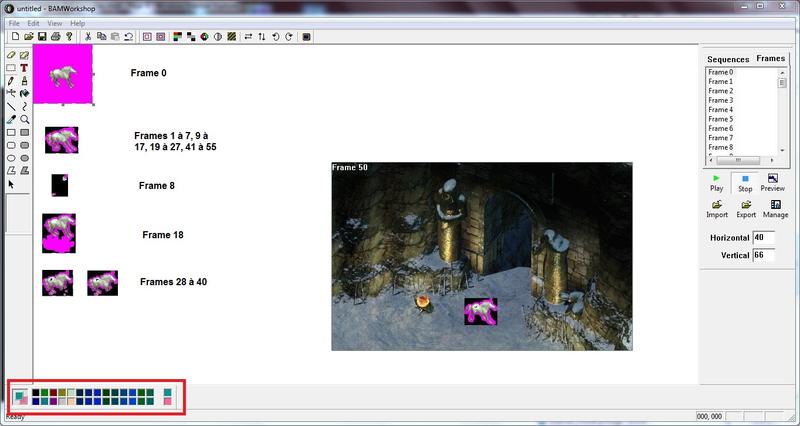Click the Frame 18 horse thumbnail

click(x=59, y=233)
